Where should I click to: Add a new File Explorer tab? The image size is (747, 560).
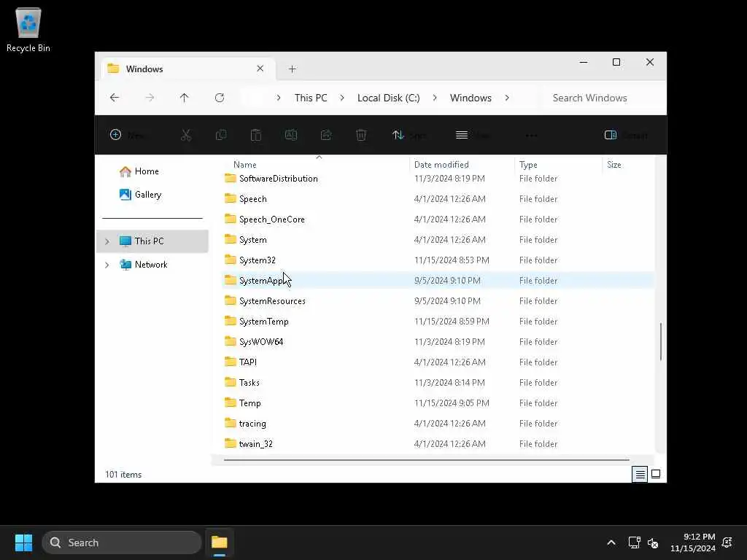pyautogui.click(x=293, y=69)
